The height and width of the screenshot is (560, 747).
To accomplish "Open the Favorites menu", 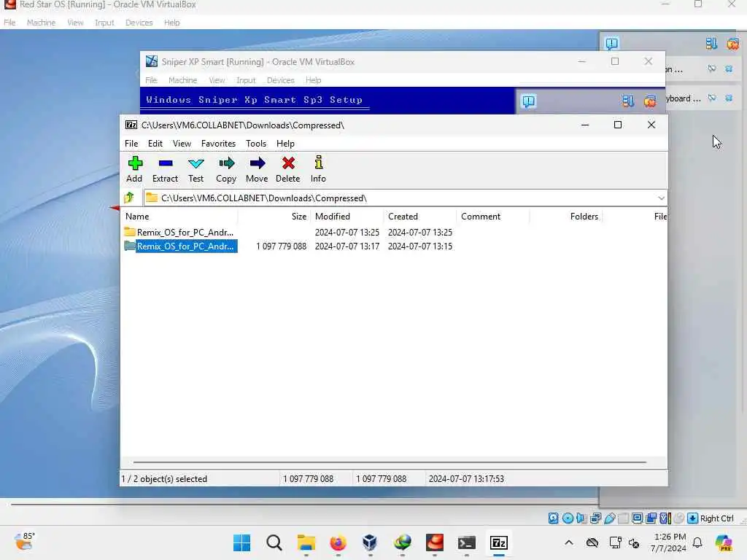I will point(218,144).
